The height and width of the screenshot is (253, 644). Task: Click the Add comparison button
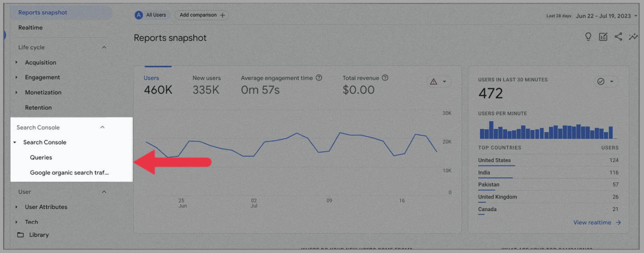202,15
